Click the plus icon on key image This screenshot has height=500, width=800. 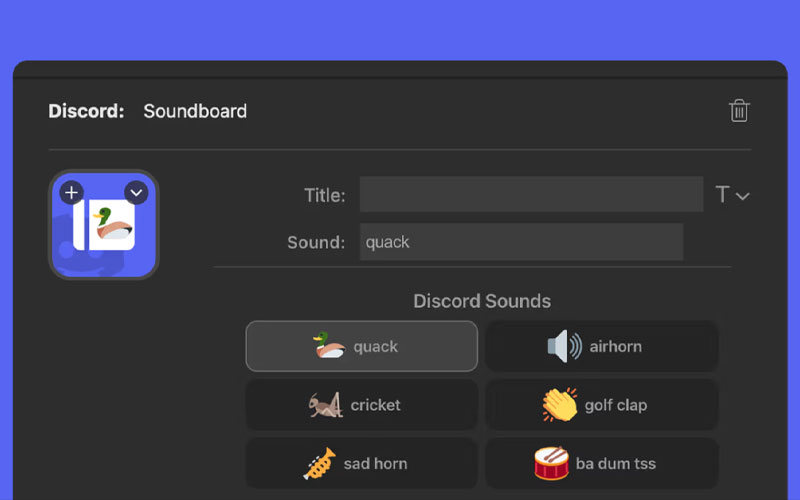pos(71,193)
